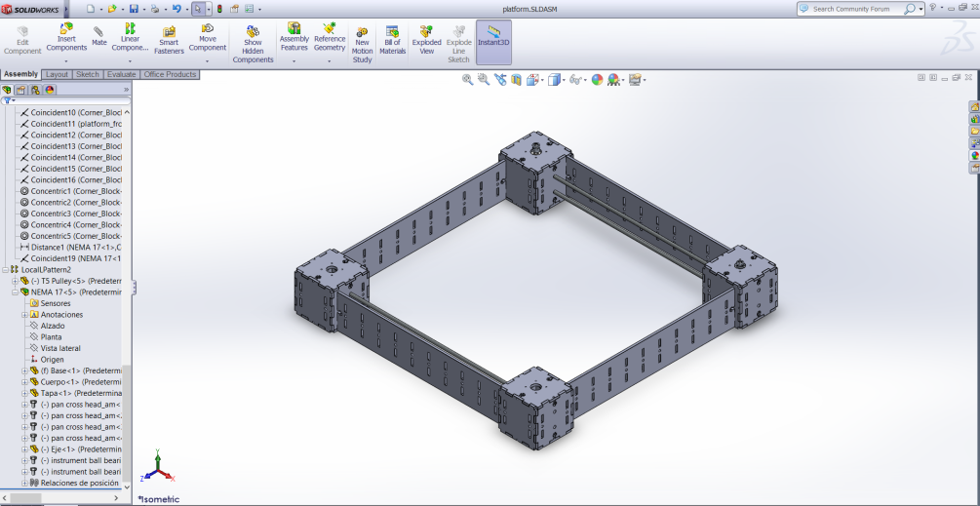Collapse the NEMA 17<5> node

(16, 292)
